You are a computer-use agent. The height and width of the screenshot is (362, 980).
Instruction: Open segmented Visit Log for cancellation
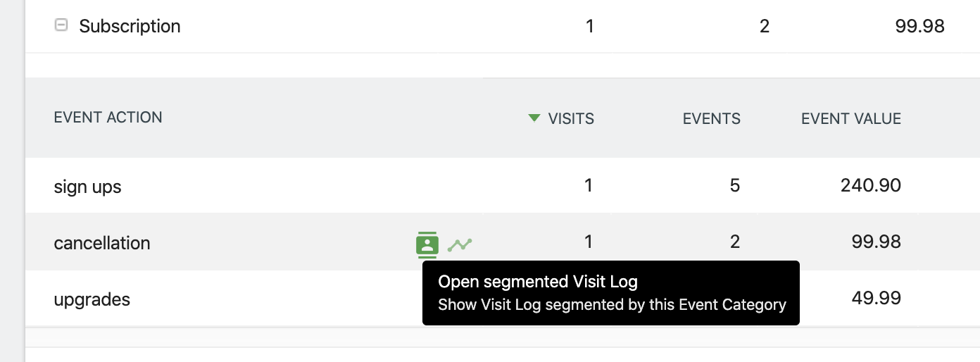[427, 244]
